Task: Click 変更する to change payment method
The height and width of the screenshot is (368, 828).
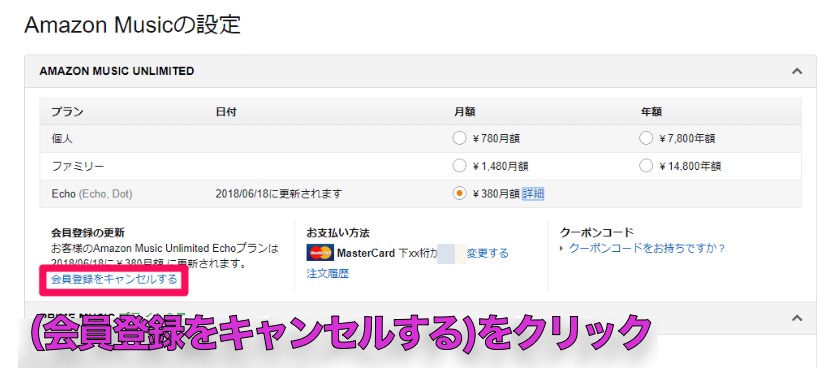Action: tap(487, 253)
